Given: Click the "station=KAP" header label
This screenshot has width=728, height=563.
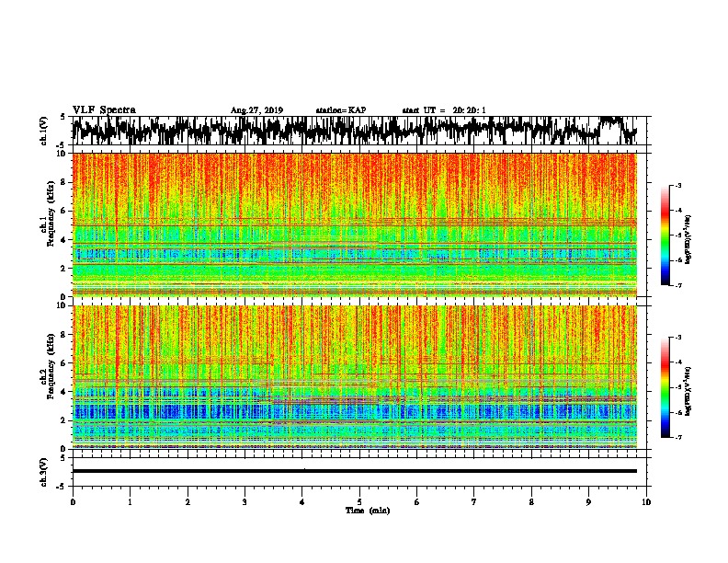Looking at the screenshot, I should click(341, 110).
